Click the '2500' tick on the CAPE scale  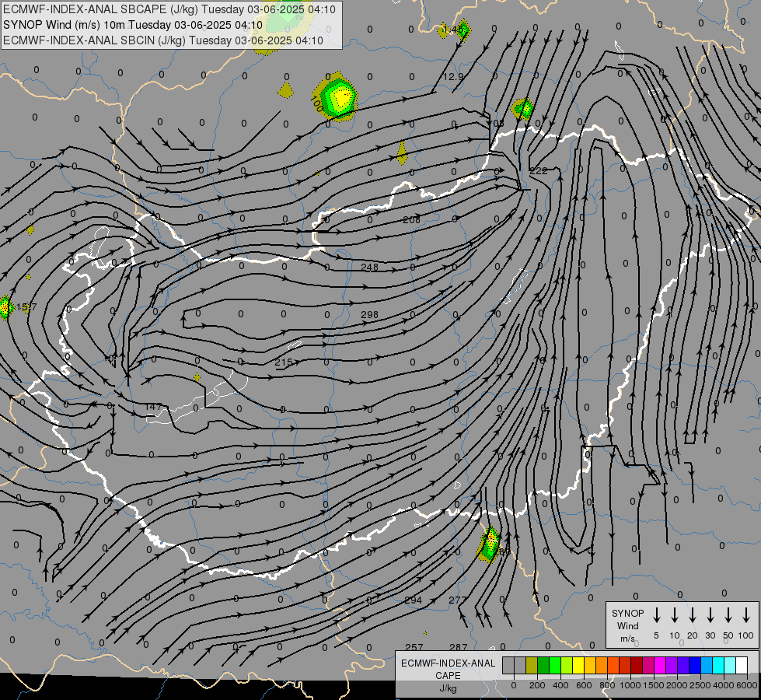[701, 685]
